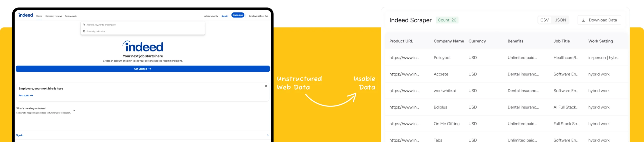Click the download arrow icon
644x142 pixels.
(x=583, y=20)
